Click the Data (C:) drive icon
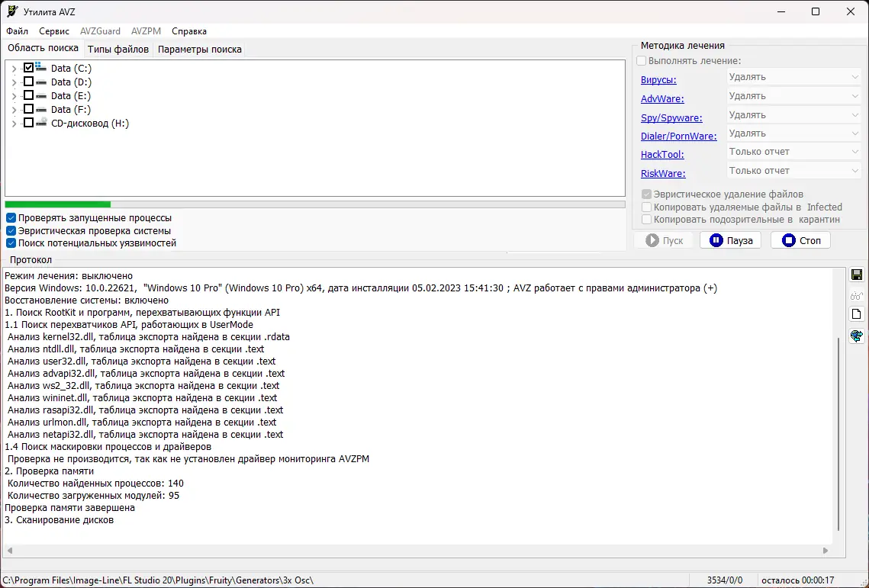869x588 pixels. [41, 68]
